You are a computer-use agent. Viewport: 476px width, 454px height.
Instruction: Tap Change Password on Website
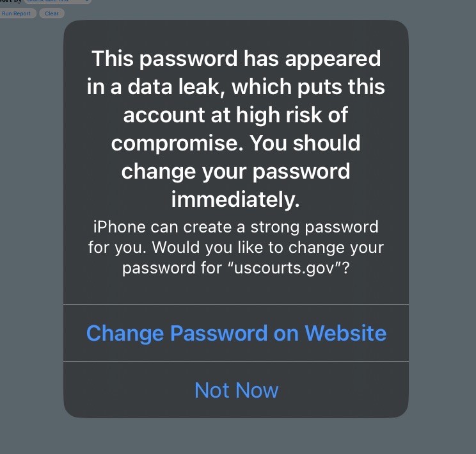(x=236, y=333)
